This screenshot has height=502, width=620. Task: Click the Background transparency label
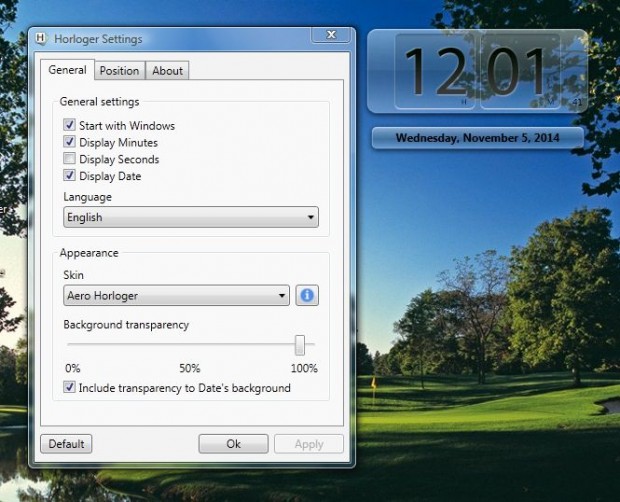[126, 325]
